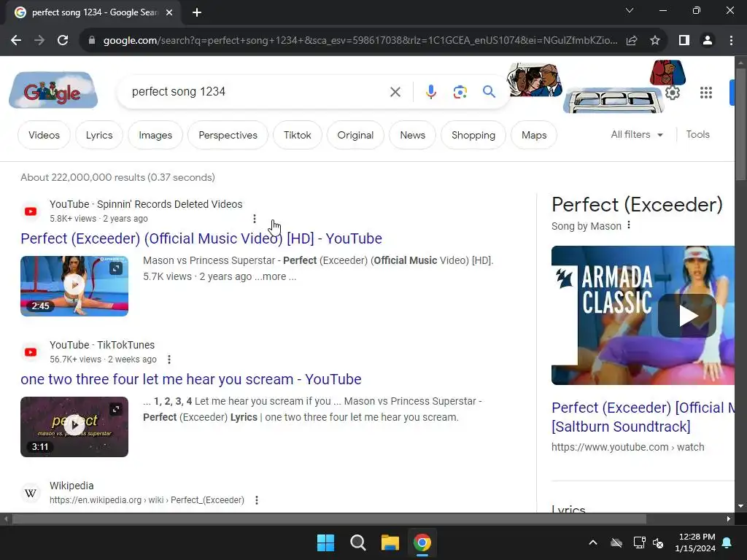This screenshot has height=560, width=747.
Task: Share this page from address bar
Action: click(632, 41)
